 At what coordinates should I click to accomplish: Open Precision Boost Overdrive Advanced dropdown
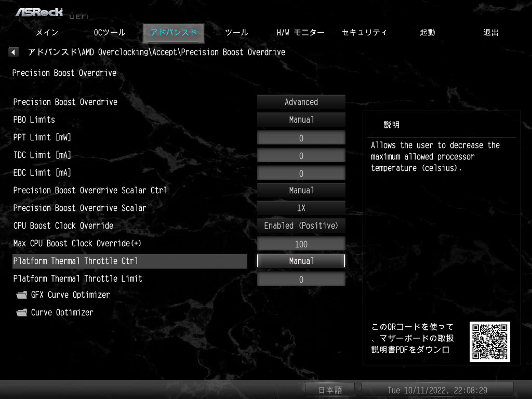[x=301, y=102]
